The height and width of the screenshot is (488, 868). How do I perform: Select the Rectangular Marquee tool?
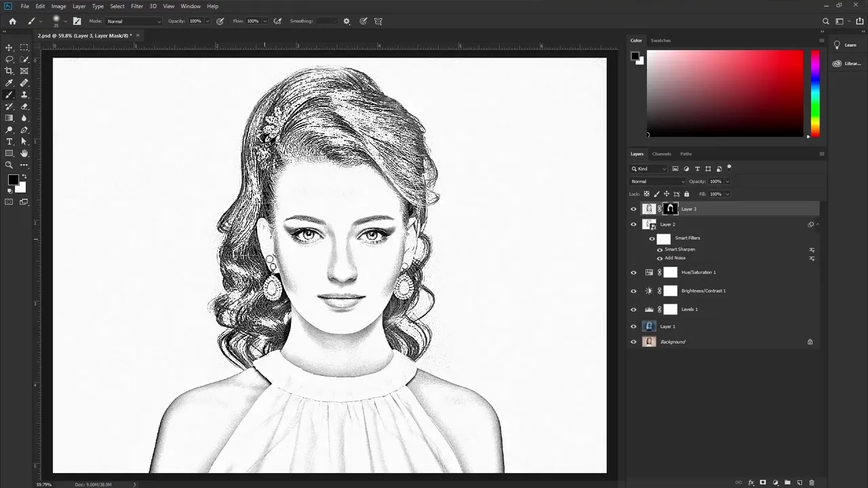click(x=24, y=47)
